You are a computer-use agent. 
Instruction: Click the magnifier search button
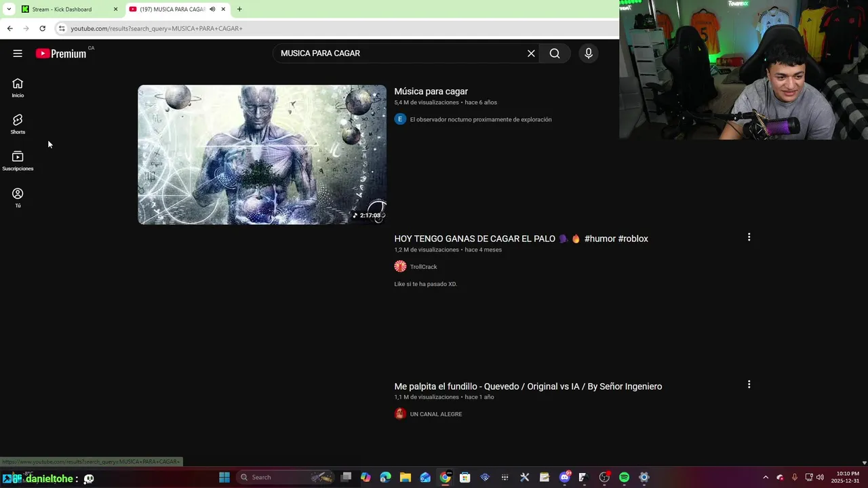tap(555, 54)
